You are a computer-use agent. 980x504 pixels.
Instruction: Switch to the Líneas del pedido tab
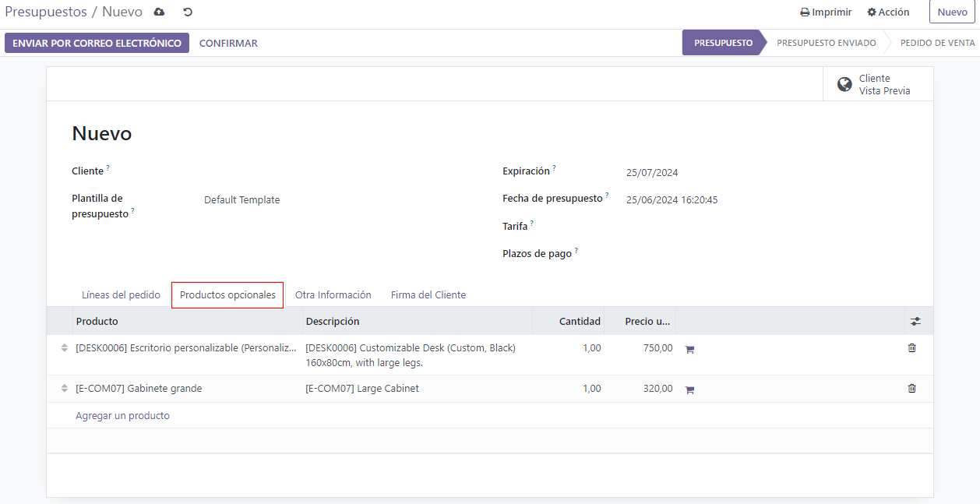[121, 295]
